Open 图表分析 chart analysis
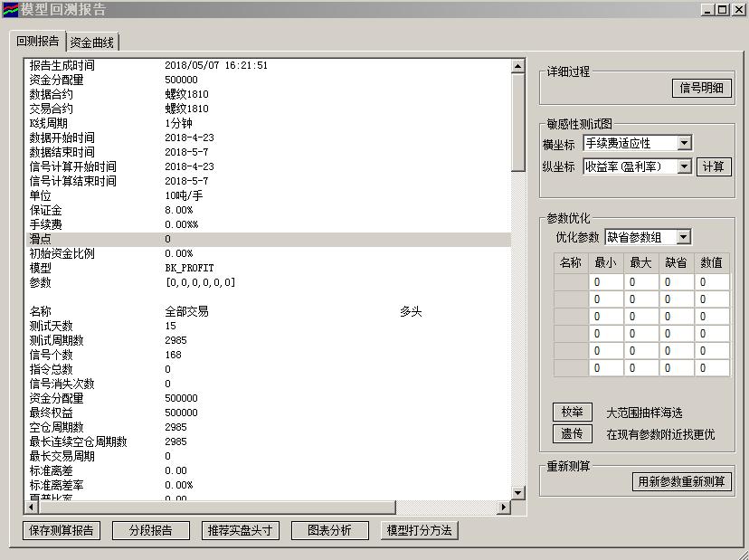This screenshot has width=749, height=560. [x=330, y=531]
